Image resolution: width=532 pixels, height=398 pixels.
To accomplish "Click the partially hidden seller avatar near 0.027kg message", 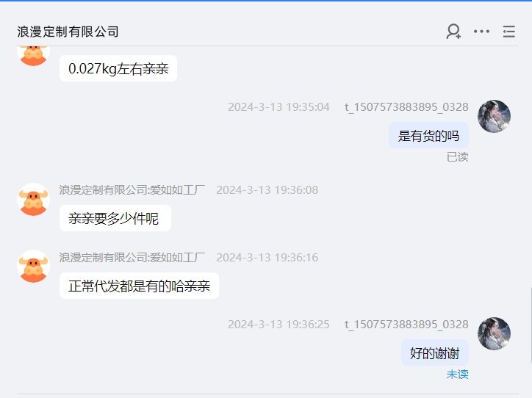I will (x=33, y=56).
